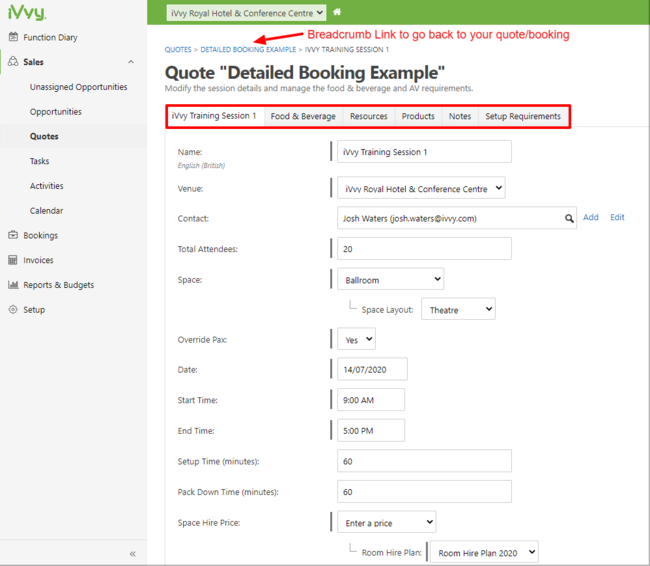
Task: Open Bookings in sidebar
Action: pos(41,236)
